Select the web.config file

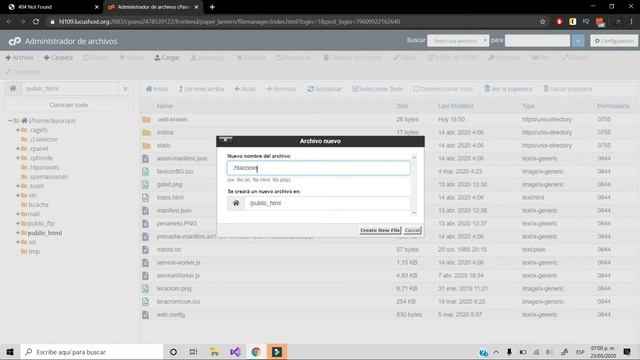[171, 315]
